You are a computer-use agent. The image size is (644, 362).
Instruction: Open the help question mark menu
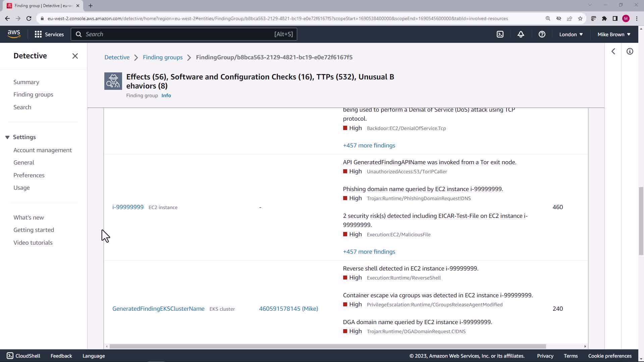pos(542,34)
